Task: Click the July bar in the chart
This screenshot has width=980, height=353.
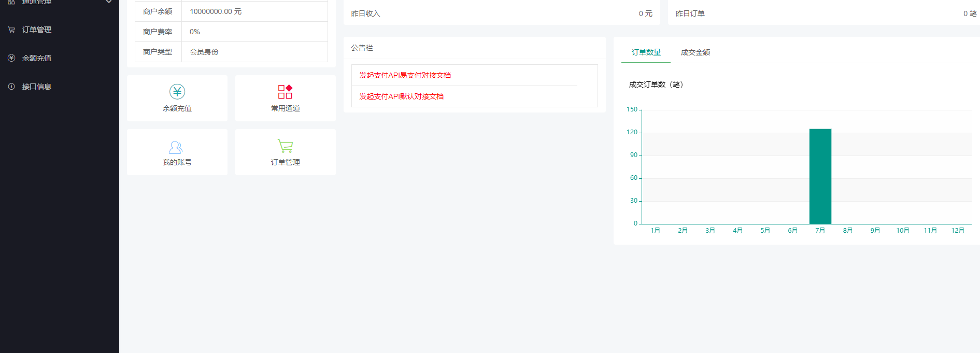Action: coord(820,176)
